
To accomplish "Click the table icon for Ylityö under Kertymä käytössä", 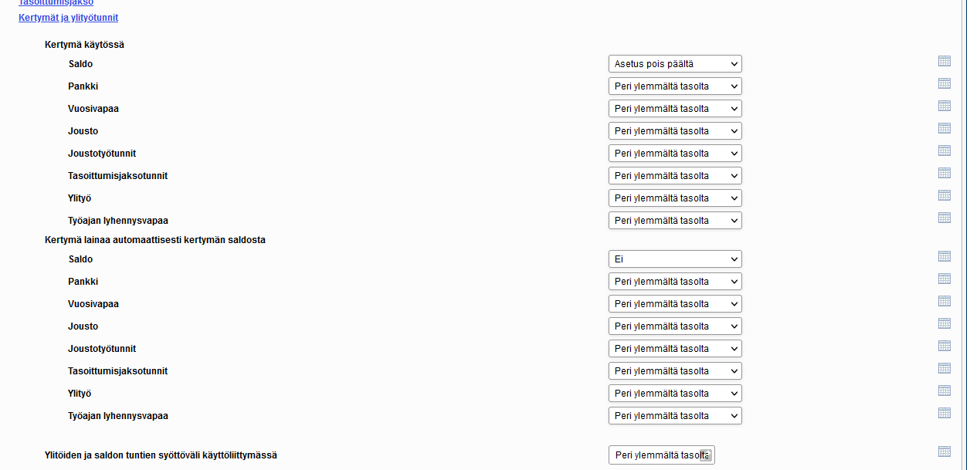I will 944,195.
